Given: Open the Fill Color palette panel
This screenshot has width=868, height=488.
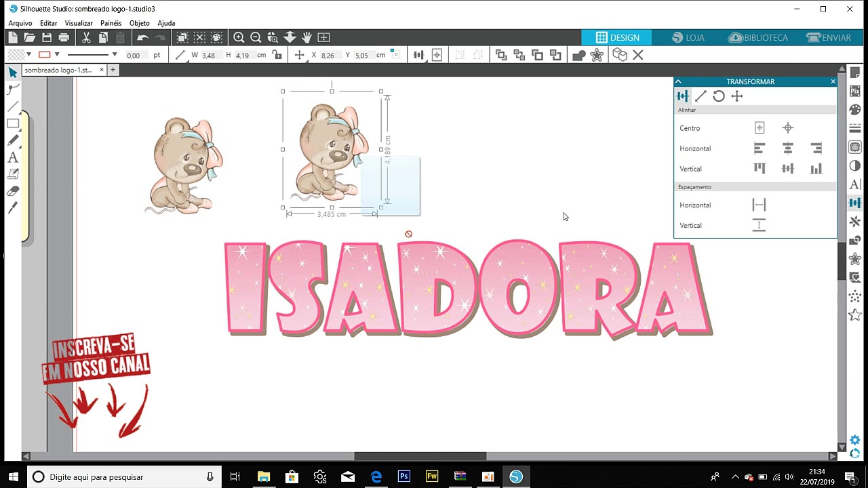Looking at the screenshot, I should [855, 110].
